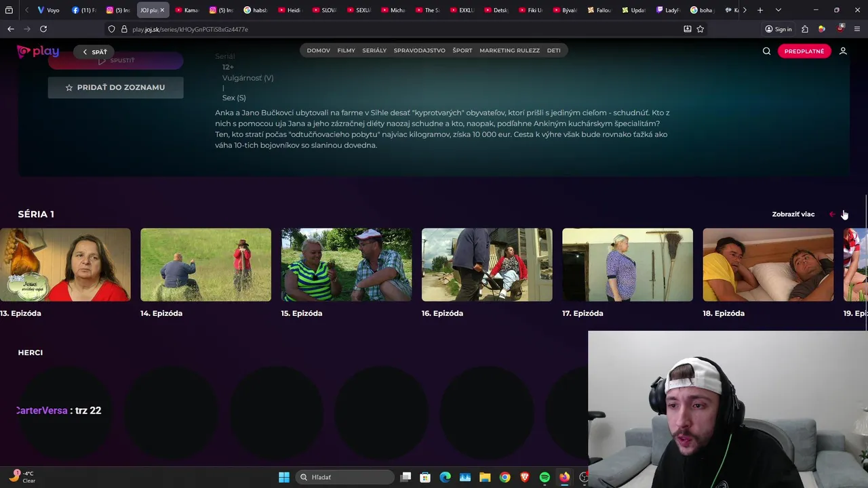Open the MARKETING RULEZZ section

tap(509, 51)
